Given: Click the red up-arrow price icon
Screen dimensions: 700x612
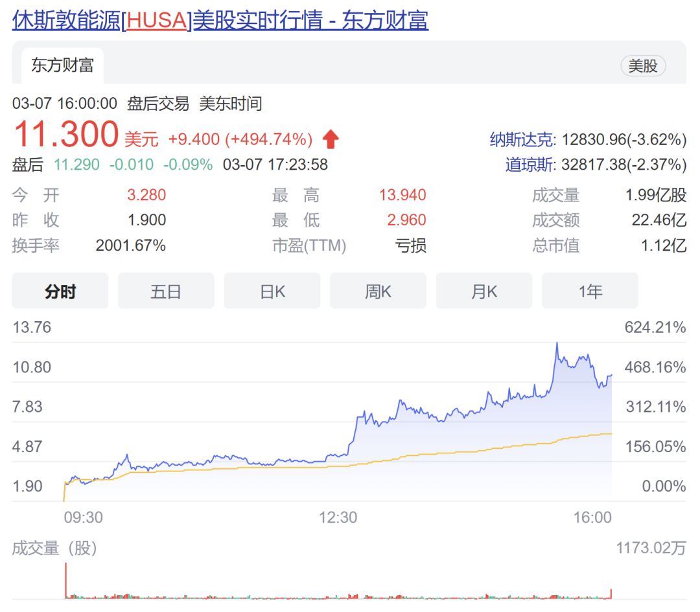Looking at the screenshot, I should tap(331, 139).
